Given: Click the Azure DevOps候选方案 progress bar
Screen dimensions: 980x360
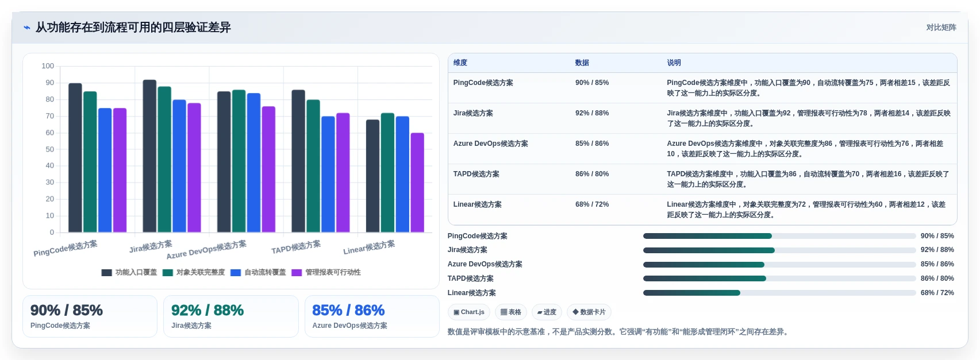Looking at the screenshot, I should 779,265.
